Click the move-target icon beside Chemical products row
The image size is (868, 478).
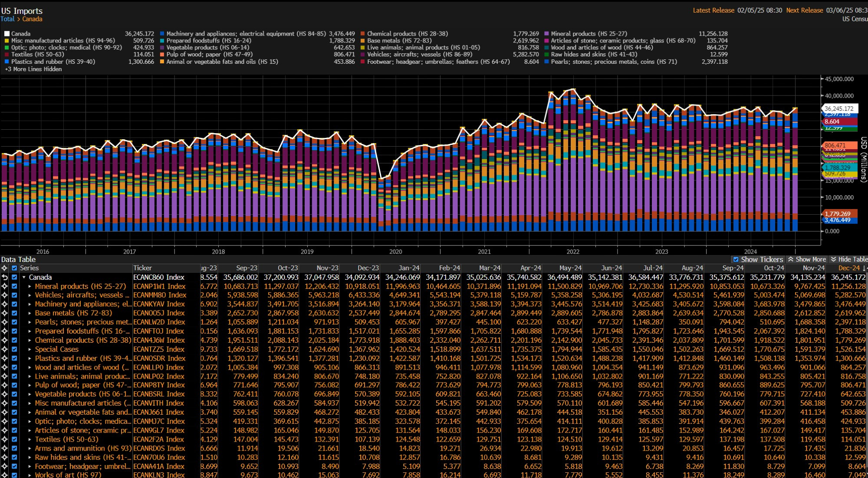(5, 340)
